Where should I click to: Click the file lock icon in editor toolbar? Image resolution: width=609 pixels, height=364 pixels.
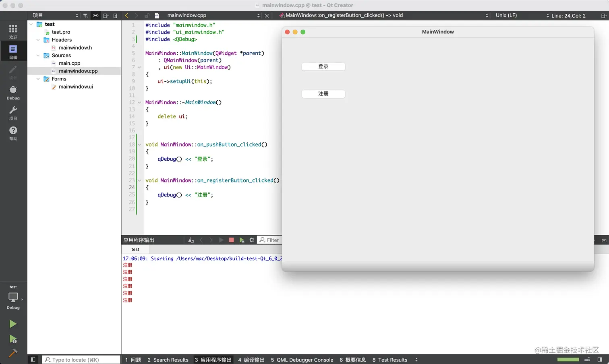click(x=147, y=15)
